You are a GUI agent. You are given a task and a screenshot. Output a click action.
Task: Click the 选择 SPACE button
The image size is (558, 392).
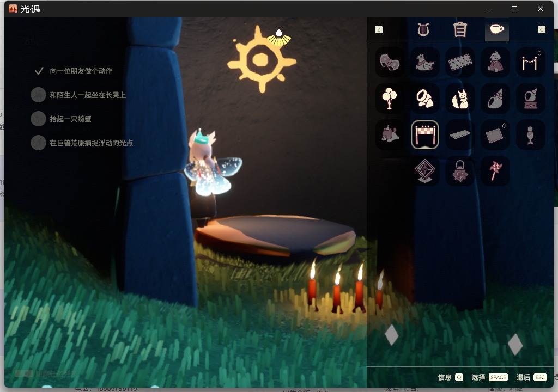click(x=489, y=377)
